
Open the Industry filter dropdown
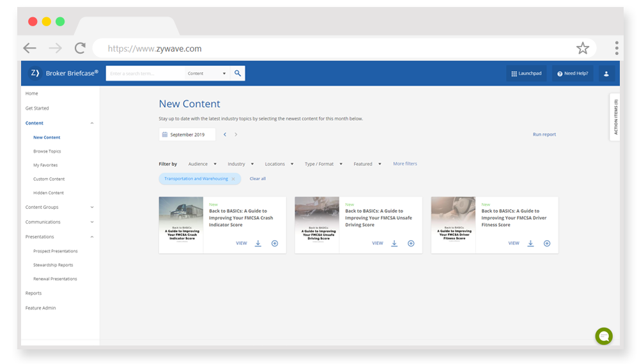click(x=240, y=164)
